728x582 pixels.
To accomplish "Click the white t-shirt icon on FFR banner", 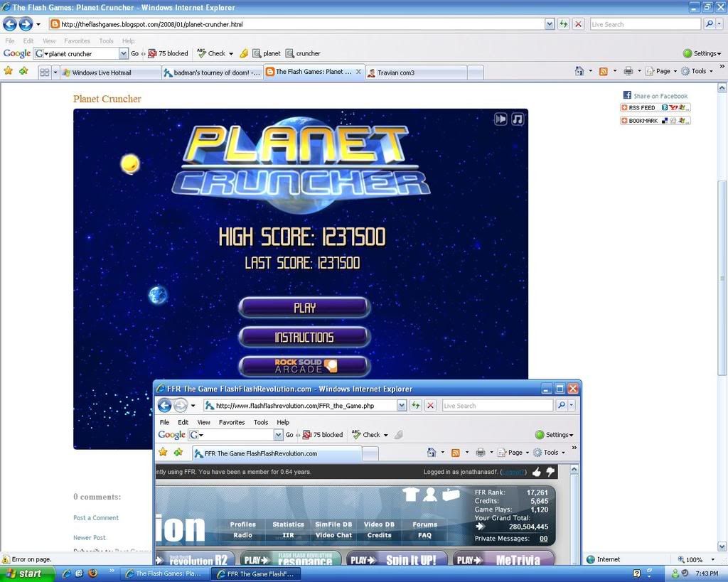I will tap(410, 495).
